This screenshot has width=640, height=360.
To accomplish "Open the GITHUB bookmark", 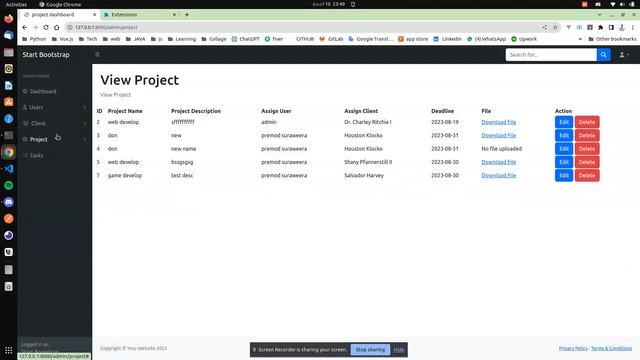I will point(304,39).
